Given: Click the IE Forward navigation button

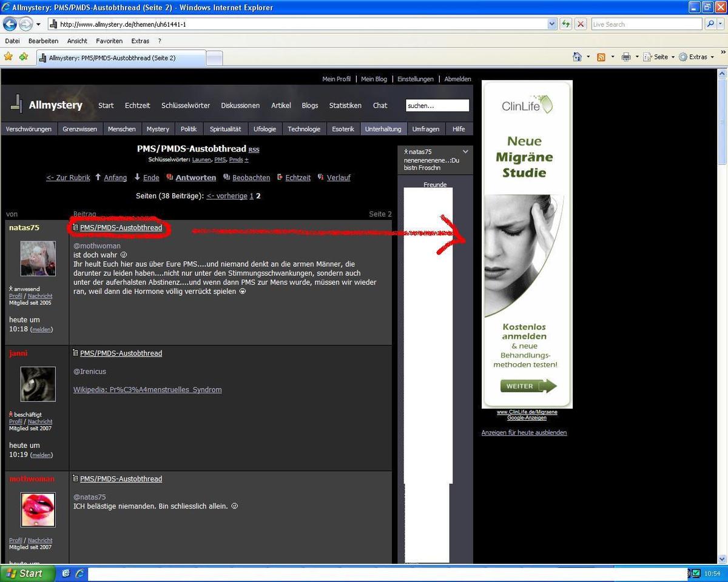Looking at the screenshot, I should click(25, 24).
